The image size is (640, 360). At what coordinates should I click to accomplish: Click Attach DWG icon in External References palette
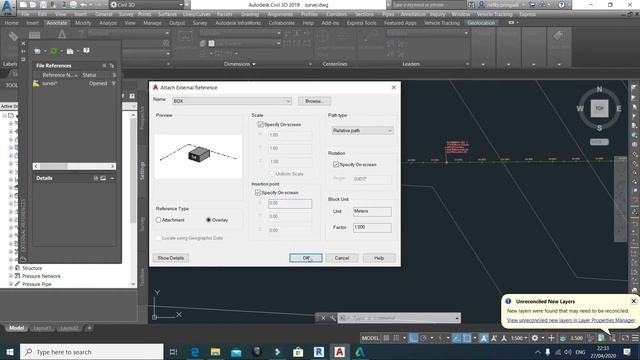(37, 51)
